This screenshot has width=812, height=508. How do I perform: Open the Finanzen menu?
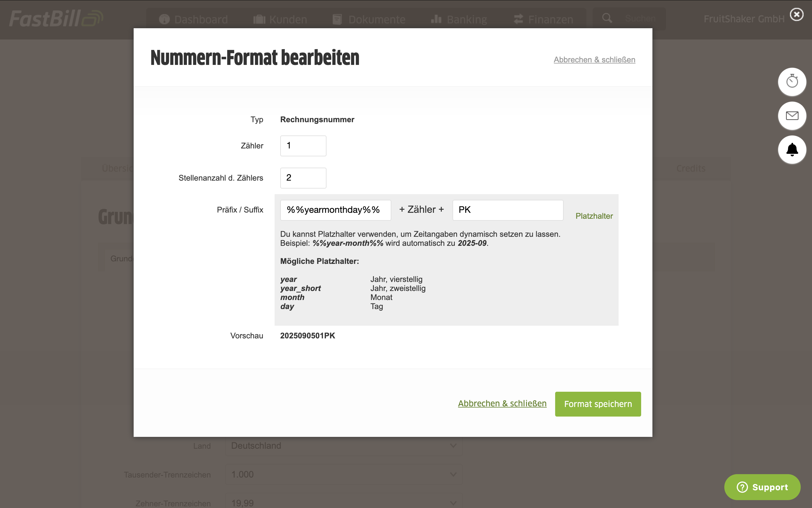543,19
